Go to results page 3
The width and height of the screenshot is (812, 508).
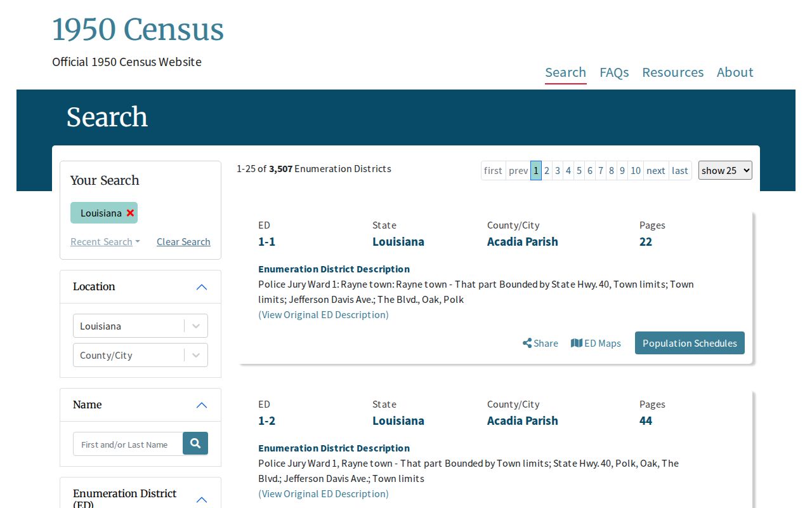558,170
